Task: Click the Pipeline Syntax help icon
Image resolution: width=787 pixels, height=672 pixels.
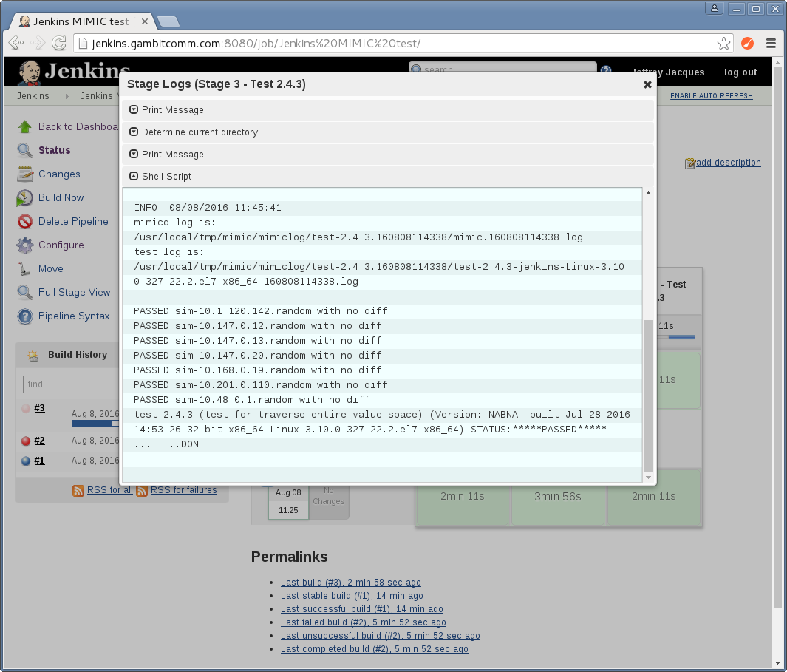Action: pos(24,316)
